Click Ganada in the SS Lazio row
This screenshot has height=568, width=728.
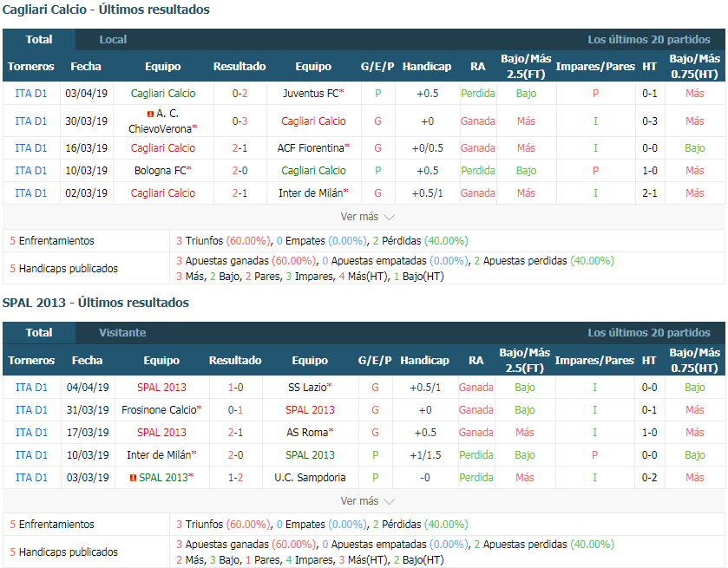point(475,387)
